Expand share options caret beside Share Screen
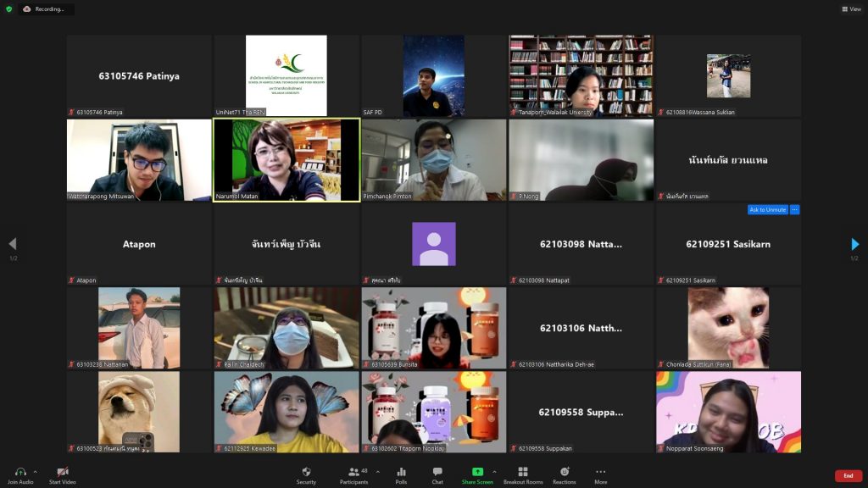This screenshot has width=868, height=488. click(x=496, y=472)
